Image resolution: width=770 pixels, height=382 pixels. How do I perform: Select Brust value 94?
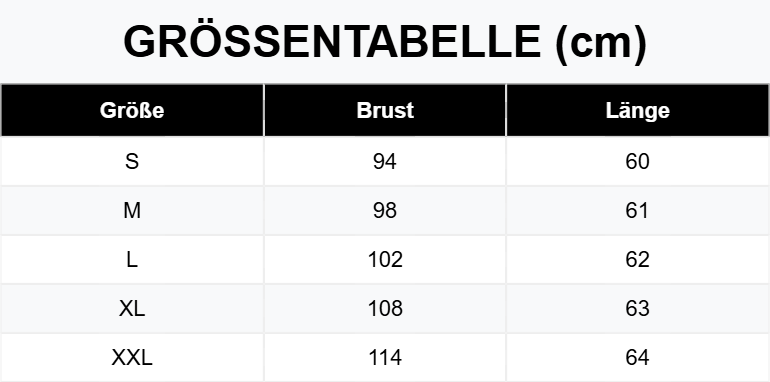[385, 161]
